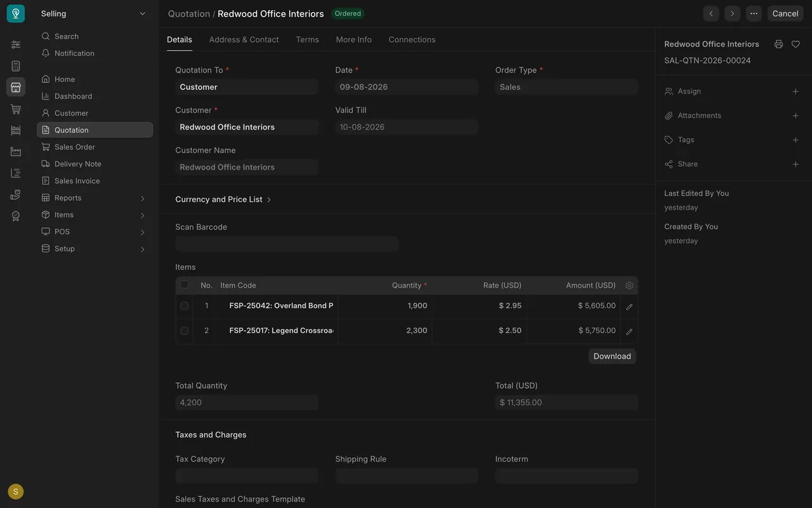812x508 pixels.
Task: Edit row 2 with its pencil icon
Action: [x=629, y=331]
